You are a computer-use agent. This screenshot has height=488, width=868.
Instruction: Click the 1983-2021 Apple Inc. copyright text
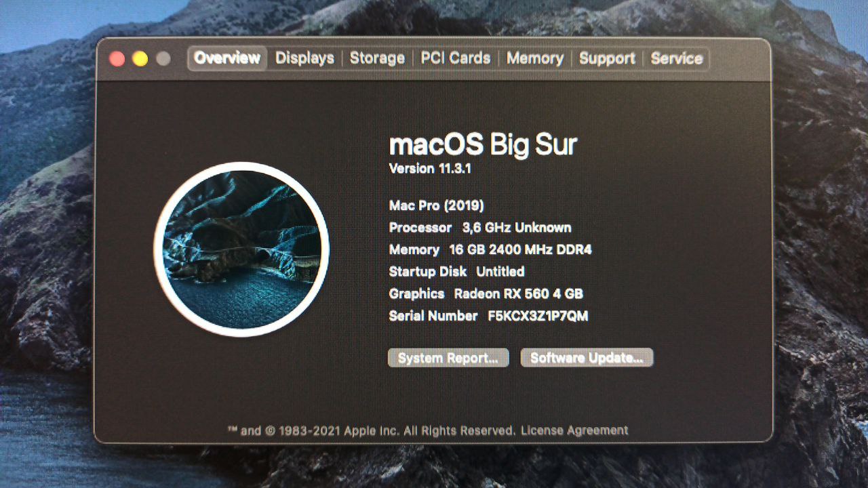(x=372, y=430)
